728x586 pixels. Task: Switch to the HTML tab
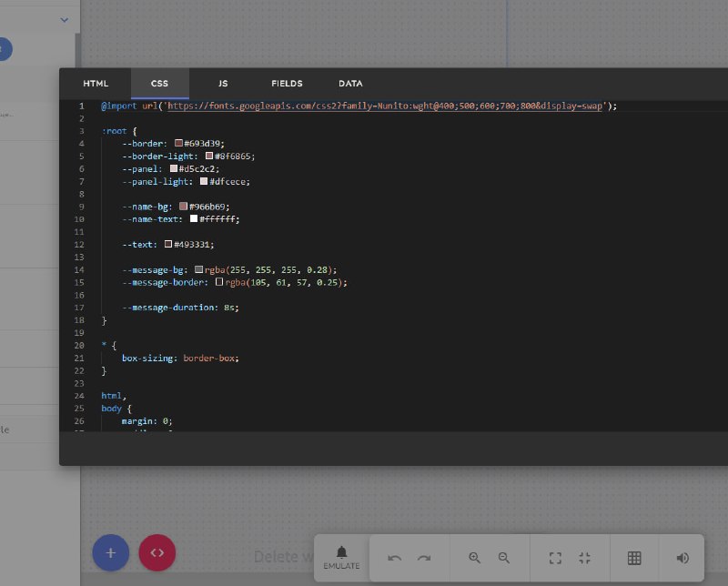[x=96, y=84]
